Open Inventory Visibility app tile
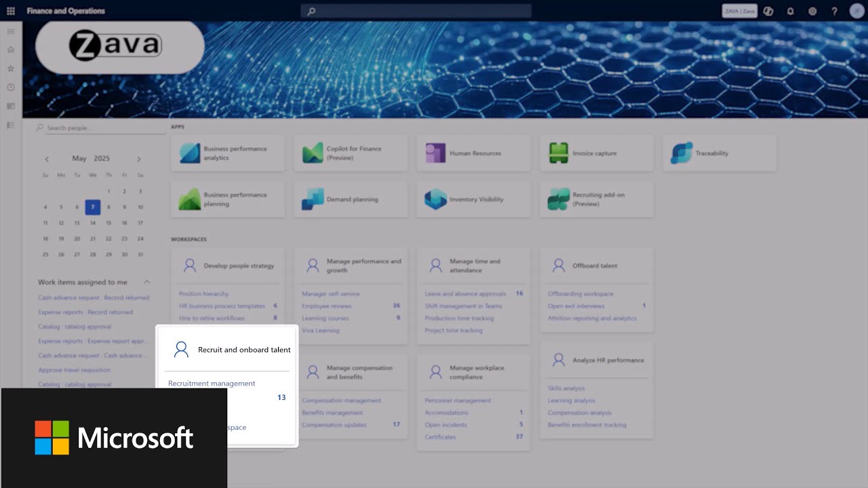The height and width of the screenshot is (488, 868). 473,199
